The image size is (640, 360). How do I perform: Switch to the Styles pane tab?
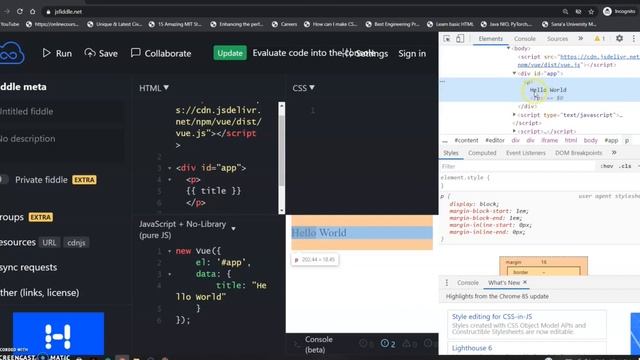pyautogui.click(x=451, y=153)
